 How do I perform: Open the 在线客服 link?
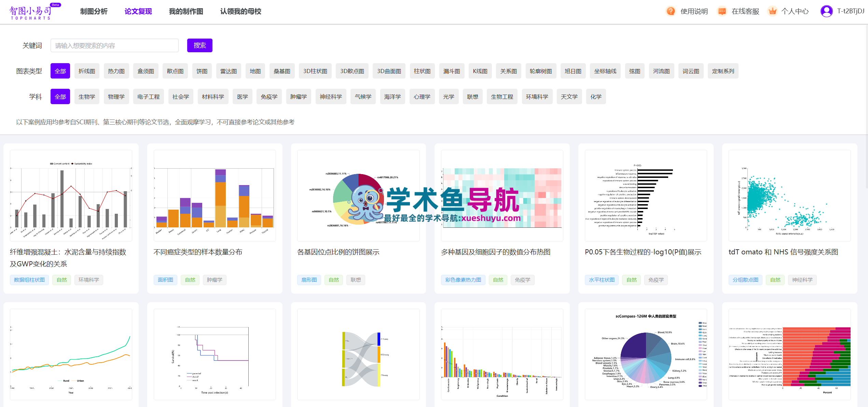tap(745, 11)
